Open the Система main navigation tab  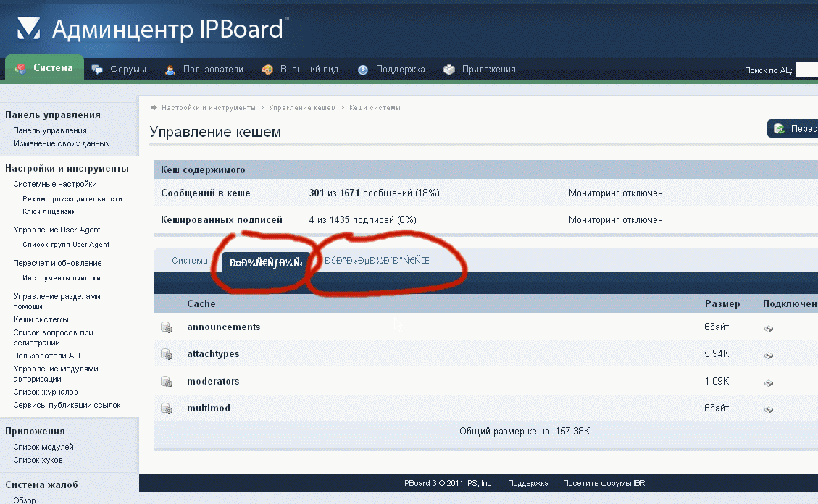tap(45, 68)
